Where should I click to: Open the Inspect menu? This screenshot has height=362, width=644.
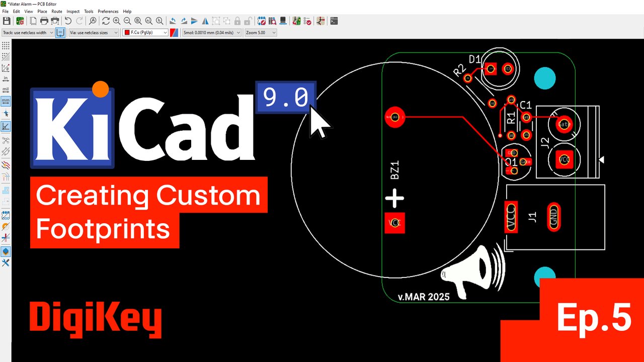(x=73, y=11)
